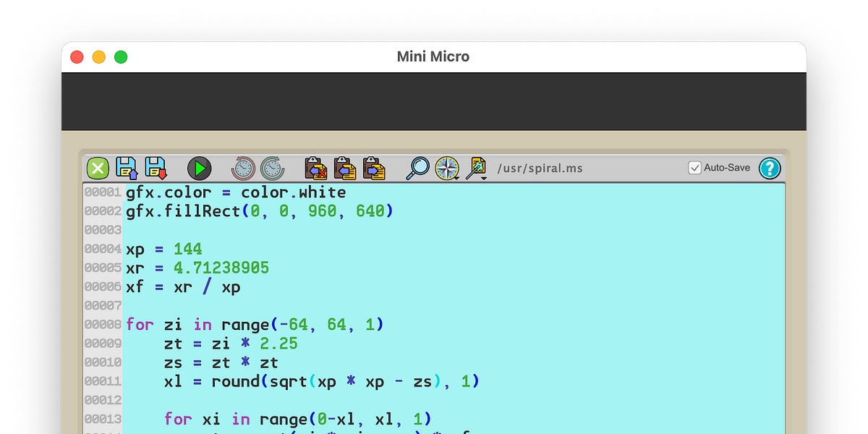Click the copy clipboard icon
The height and width of the screenshot is (434, 868).
tap(345, 168)
